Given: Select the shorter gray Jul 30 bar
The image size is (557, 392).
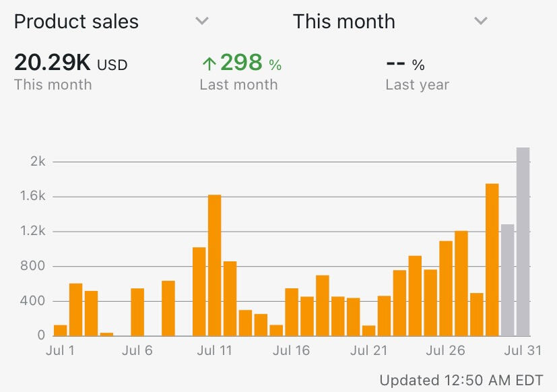Looking at the screenshot, I should click(x=507, y=280).
